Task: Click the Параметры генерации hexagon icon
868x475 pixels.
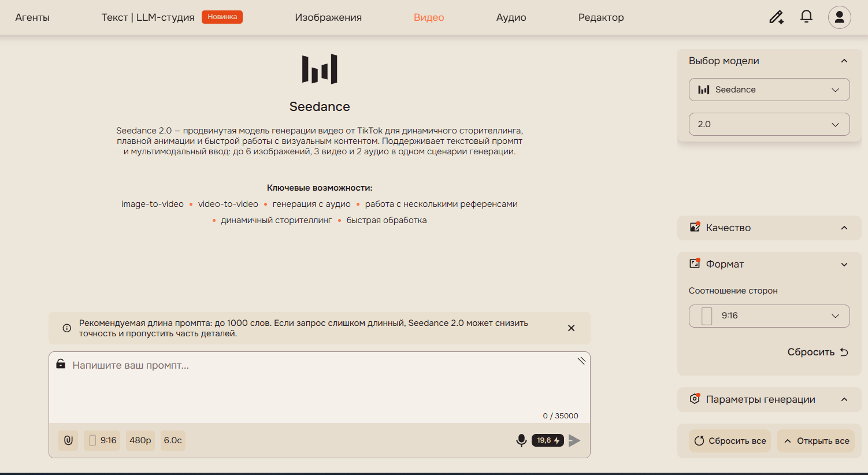Action: tap(695, 399)
